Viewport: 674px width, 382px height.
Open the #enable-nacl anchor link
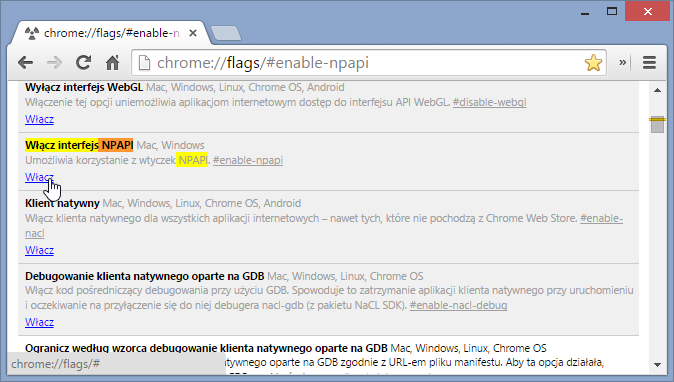(x=601, y=218)
